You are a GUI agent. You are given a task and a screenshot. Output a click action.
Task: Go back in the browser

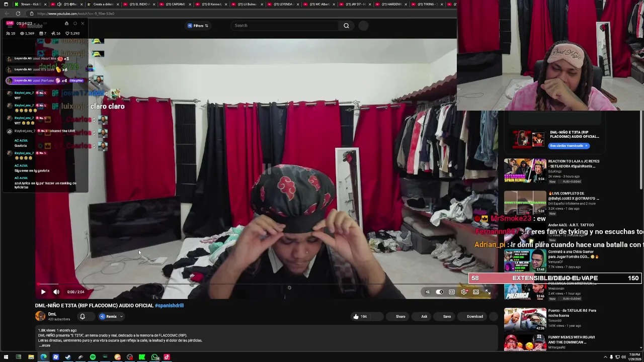point(6,14)
